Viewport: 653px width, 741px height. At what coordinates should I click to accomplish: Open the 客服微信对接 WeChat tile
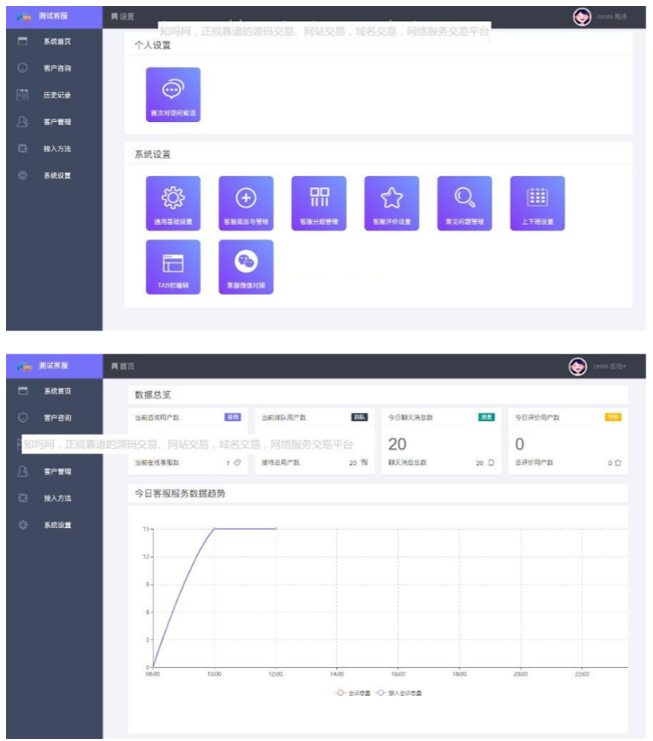246,267
